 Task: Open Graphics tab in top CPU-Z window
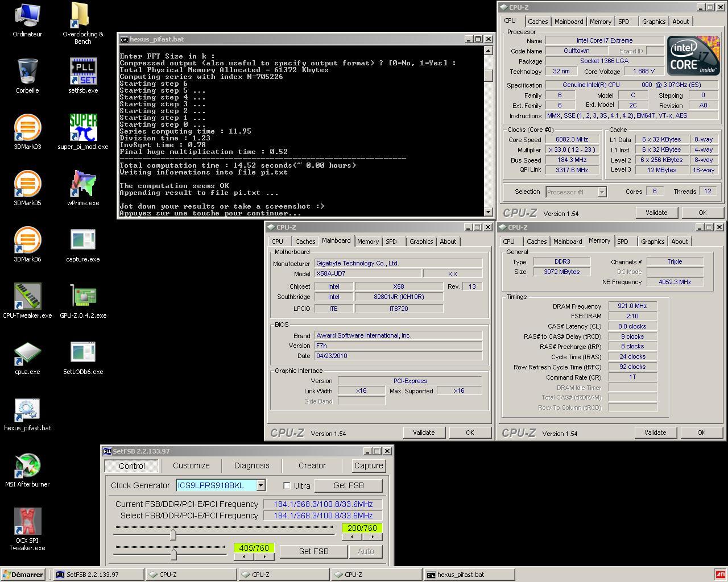653,22
